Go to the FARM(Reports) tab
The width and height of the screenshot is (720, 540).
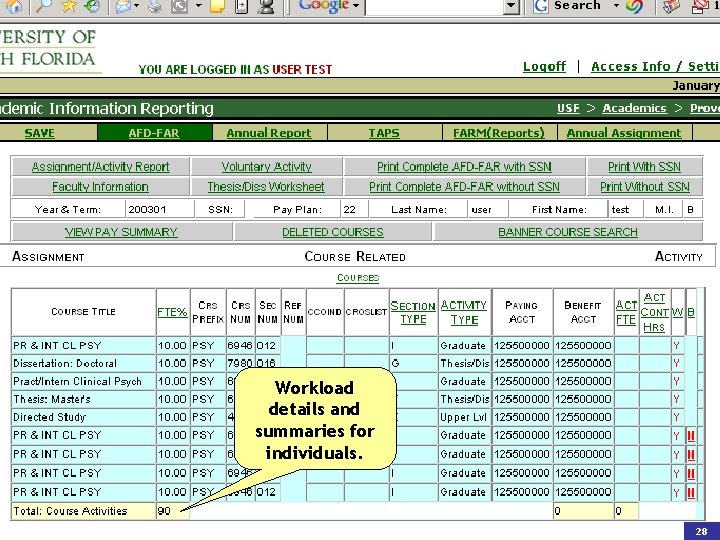pyautogui.click(x=499, y=133)
